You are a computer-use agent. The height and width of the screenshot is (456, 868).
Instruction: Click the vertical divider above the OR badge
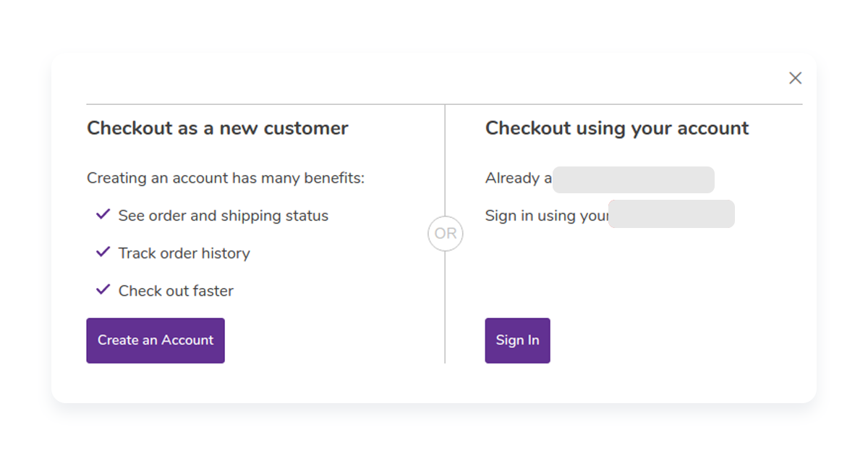tap(445, 161)
